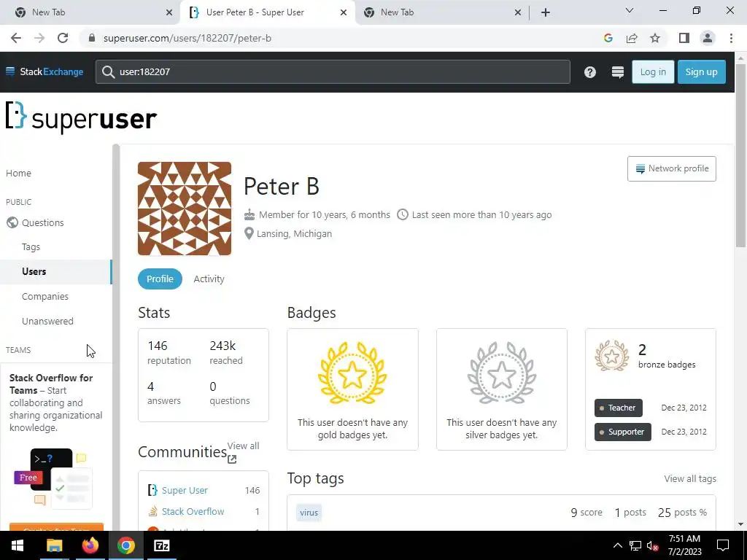Click the padlock site info icon
The image size is (747, 560).
tap(93, 38)
